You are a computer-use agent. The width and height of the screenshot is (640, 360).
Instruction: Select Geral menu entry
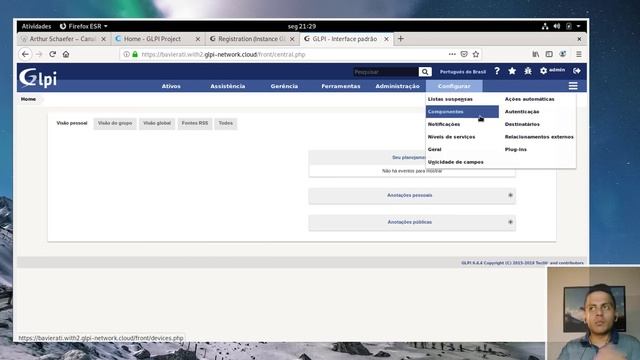[435, 149]
